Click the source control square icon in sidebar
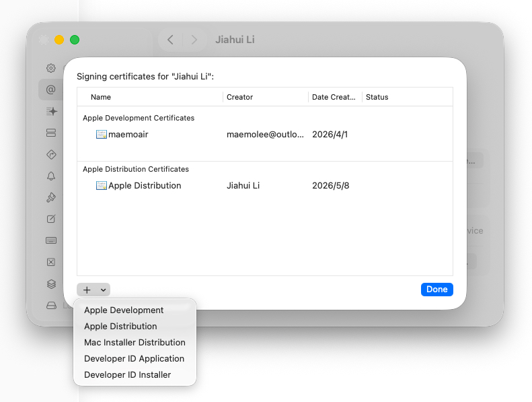The height and width of the screenshot is (402, 532). [51, 262]
